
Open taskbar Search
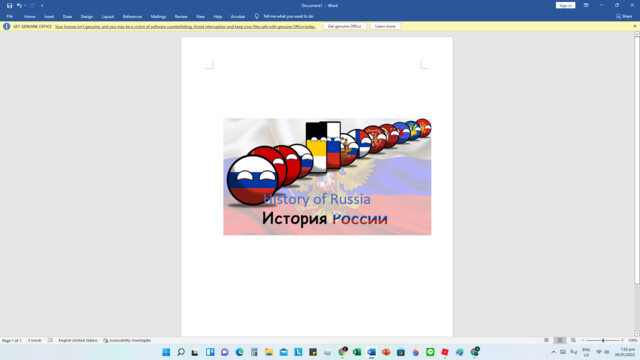coord(181,352)
